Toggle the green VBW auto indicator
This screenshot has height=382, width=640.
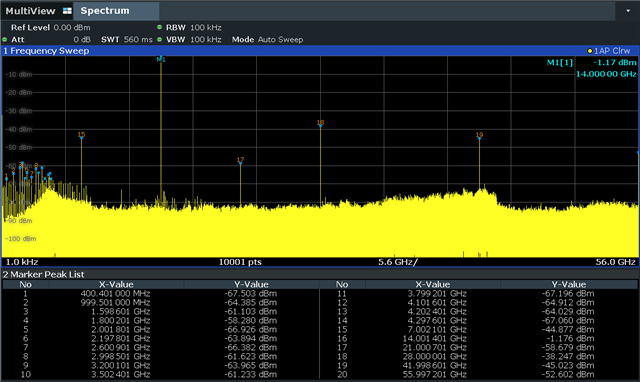[x=160, y=40]
